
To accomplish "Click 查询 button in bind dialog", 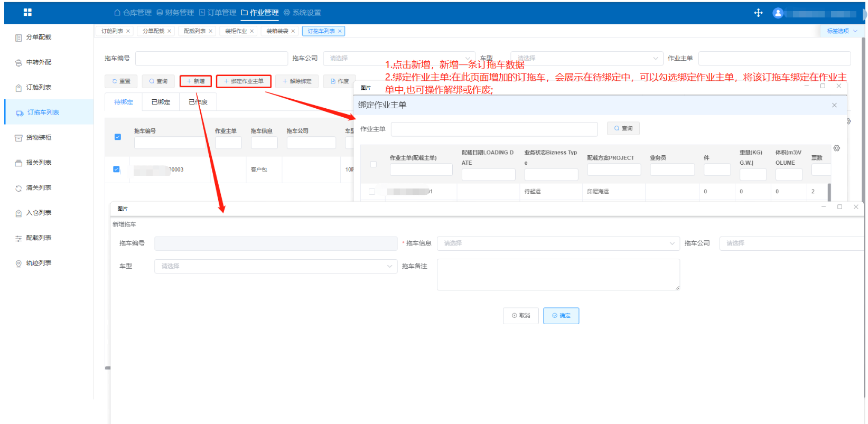I will coord(623,128).
